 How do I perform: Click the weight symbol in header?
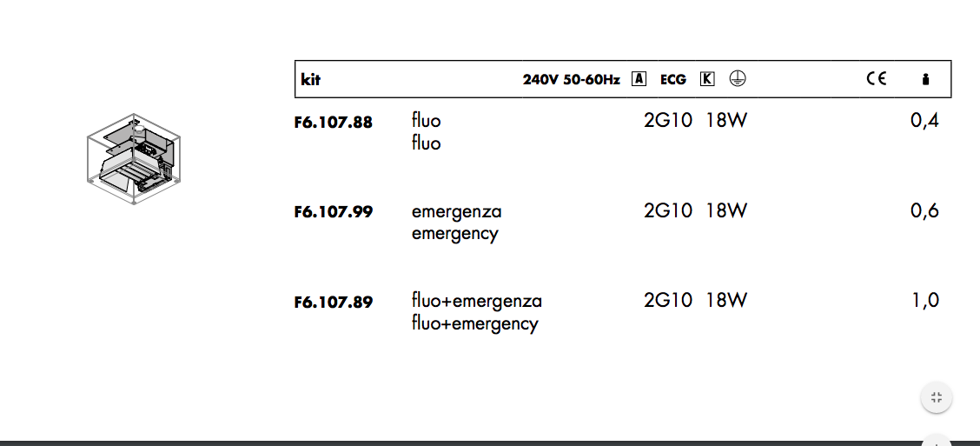tap(925, 80)
